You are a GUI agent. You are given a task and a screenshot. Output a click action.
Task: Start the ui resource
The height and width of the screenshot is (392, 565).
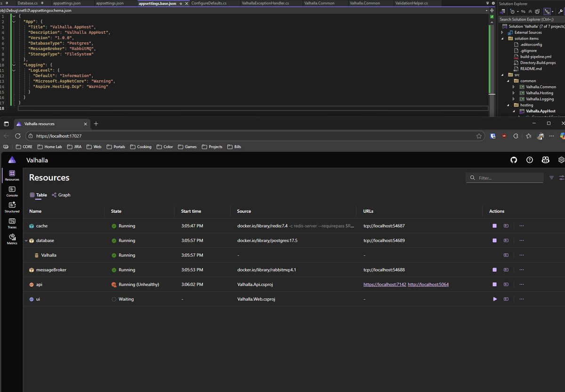tap(494, 299)
